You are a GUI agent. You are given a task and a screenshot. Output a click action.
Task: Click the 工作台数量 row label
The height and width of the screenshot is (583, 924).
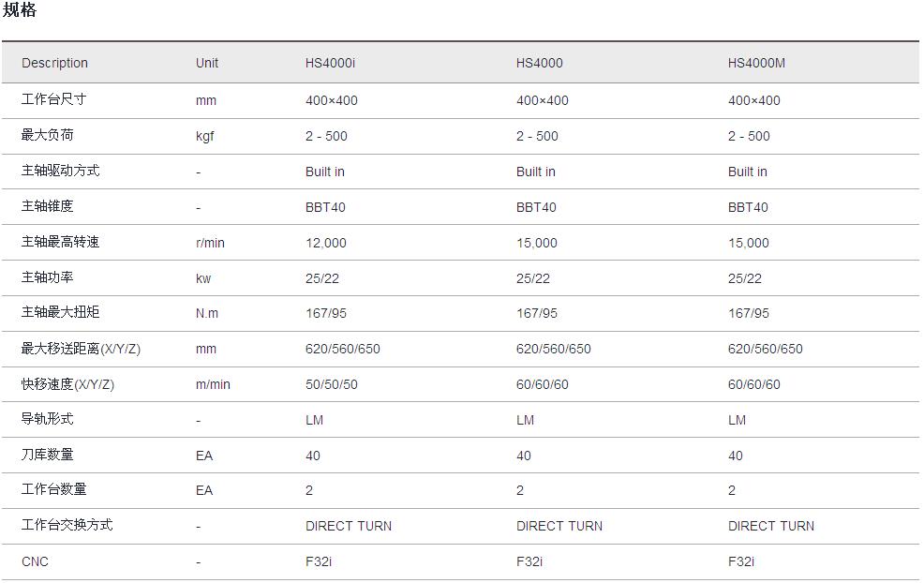[54, 489]
